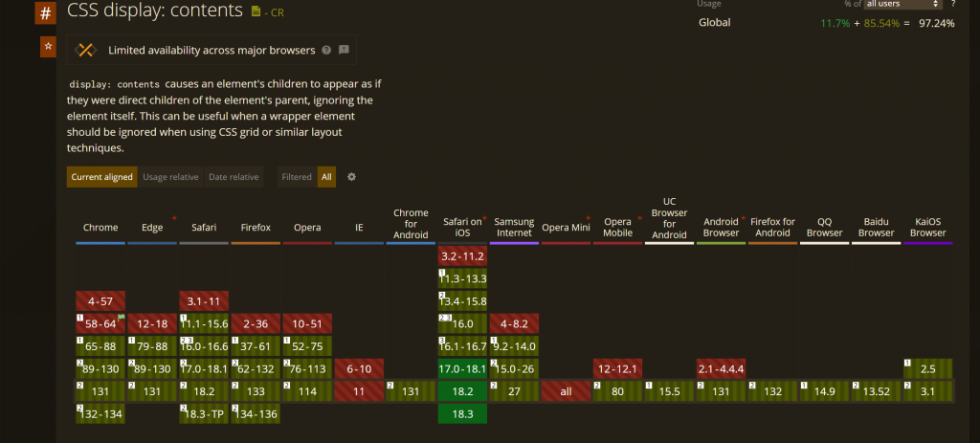The image size is (980, 443).
Task: Select Firefox 134-136 cell
Action: [256, 413]
